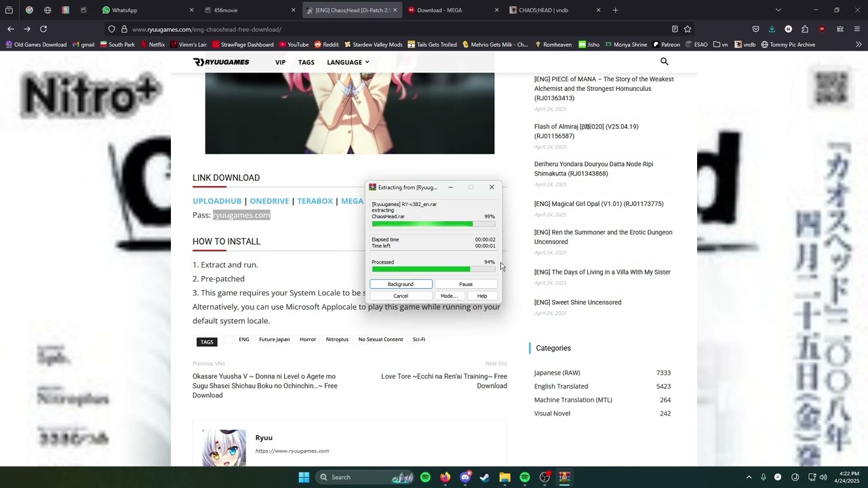Open Help in the WinRAR dialog

tap(482, 296)
